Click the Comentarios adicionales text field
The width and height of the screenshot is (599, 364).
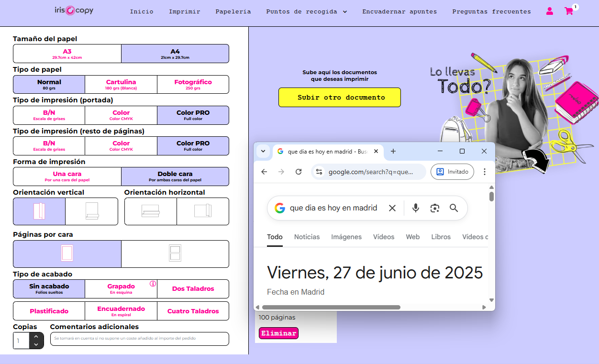tap(139, 339)
